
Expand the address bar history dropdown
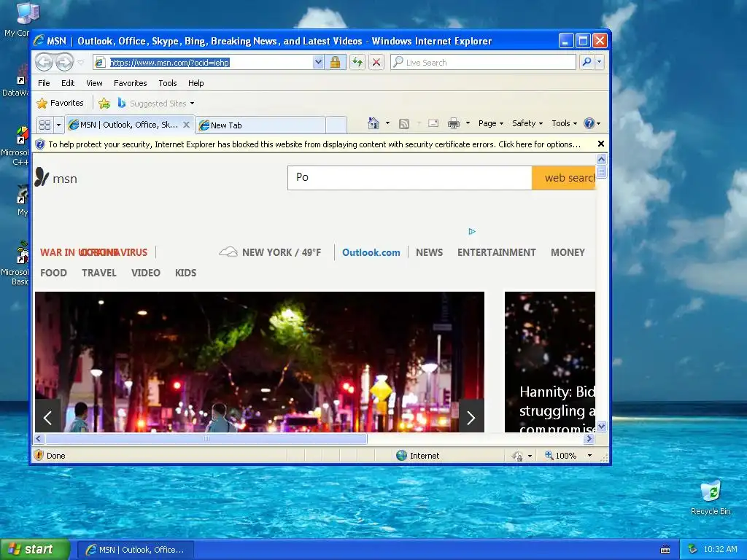point(318,63)
